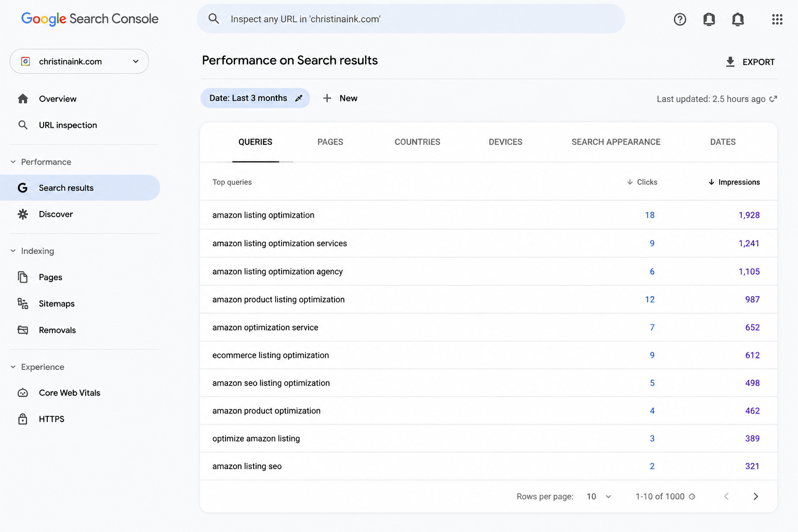This screenshot has width=798, height=532.
Task: Click the EXPORT button label
Action: click(759, 62)
